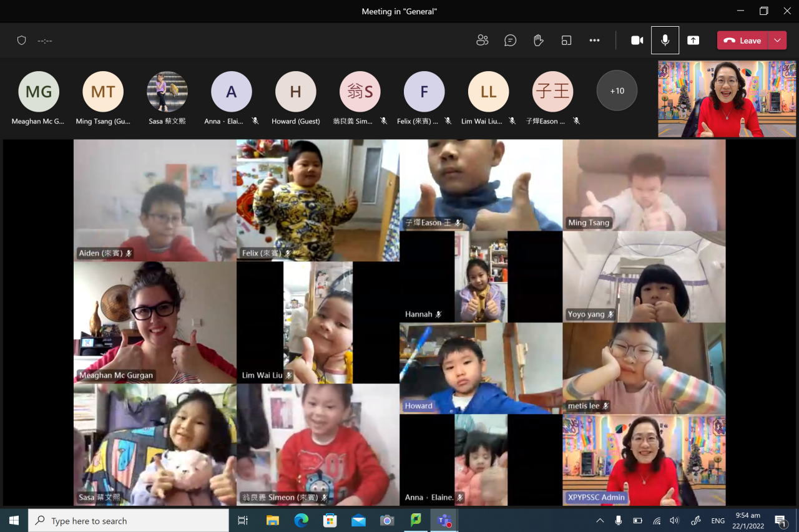The image size is (799, 532).
Task: Open the volume control in system tray
Action: tap(674, 520)
